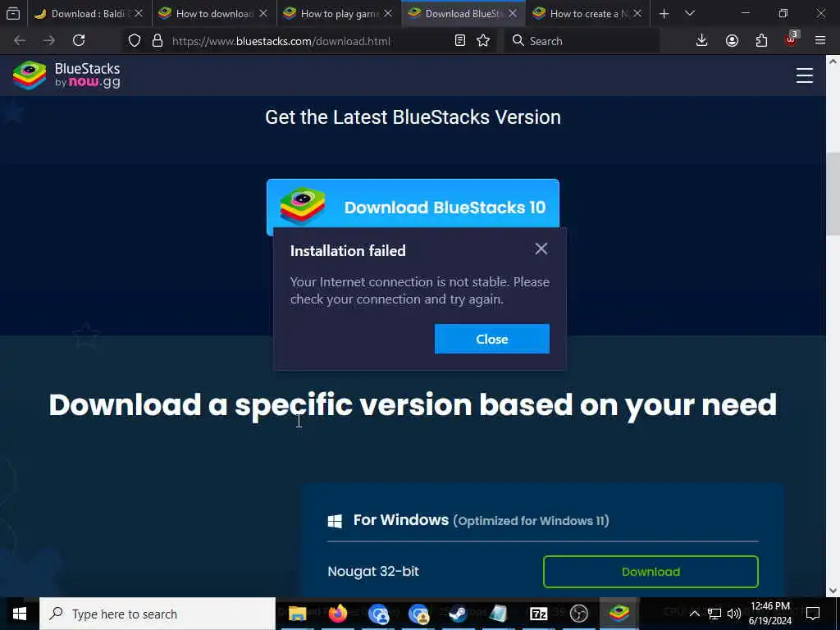Open the Windows Start menu
This screenshot has width=840, height=630.
pyautogui.click(x=20, y=614)
